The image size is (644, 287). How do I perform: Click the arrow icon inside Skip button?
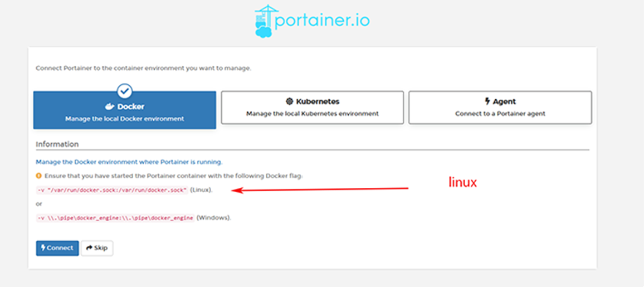[x=89, y=248]
